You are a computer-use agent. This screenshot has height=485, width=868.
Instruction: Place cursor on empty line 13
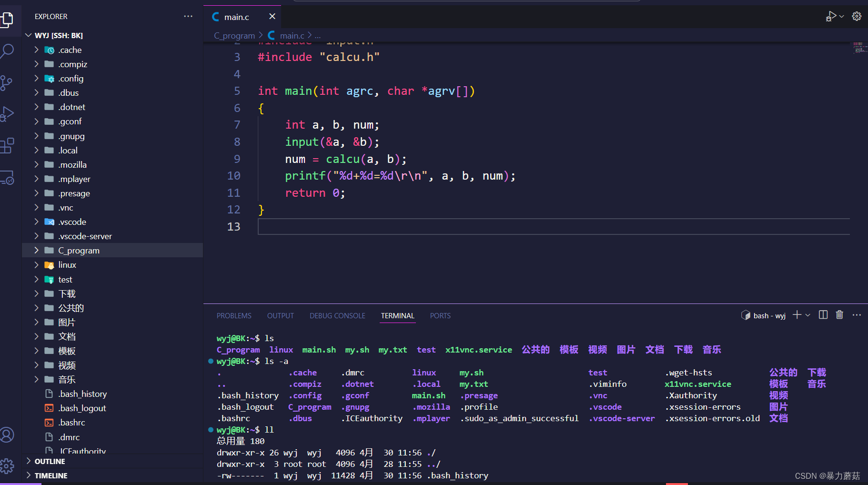(554, 226)
